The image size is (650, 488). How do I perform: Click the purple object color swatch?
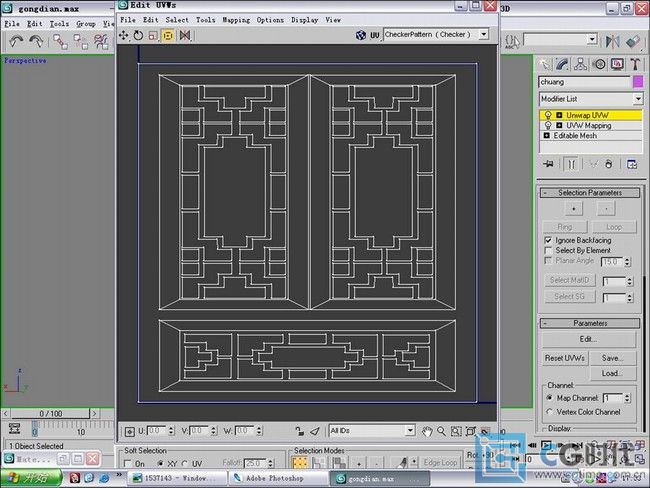638,82
